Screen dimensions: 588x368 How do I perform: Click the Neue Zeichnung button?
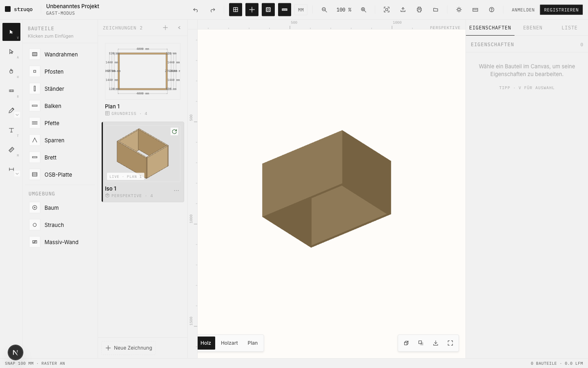(129, 348)
